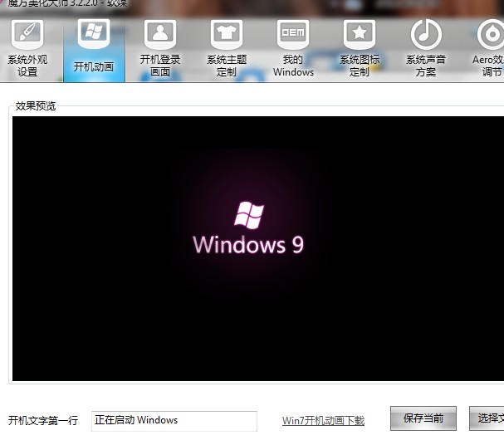Open the 我的 Windows OEM section

[293, 49]
